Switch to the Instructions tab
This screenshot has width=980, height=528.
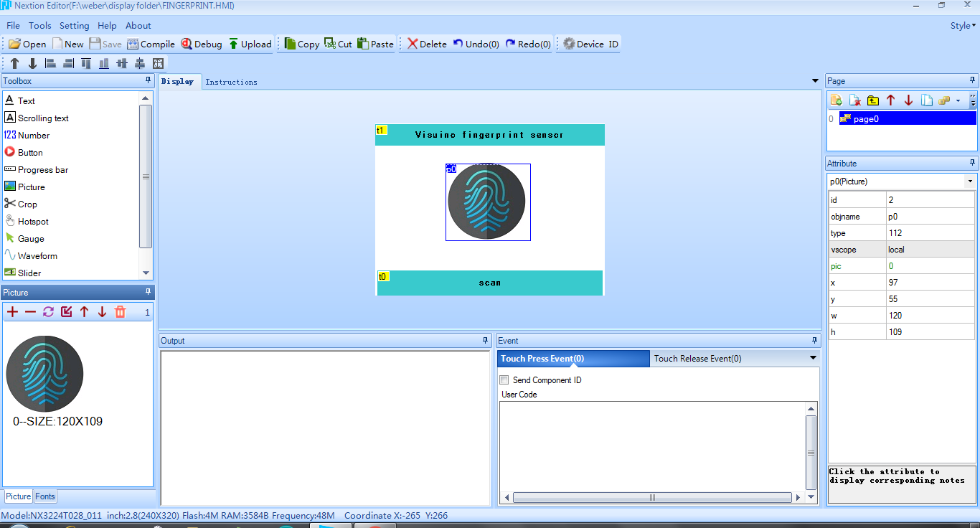pos(231,82)
